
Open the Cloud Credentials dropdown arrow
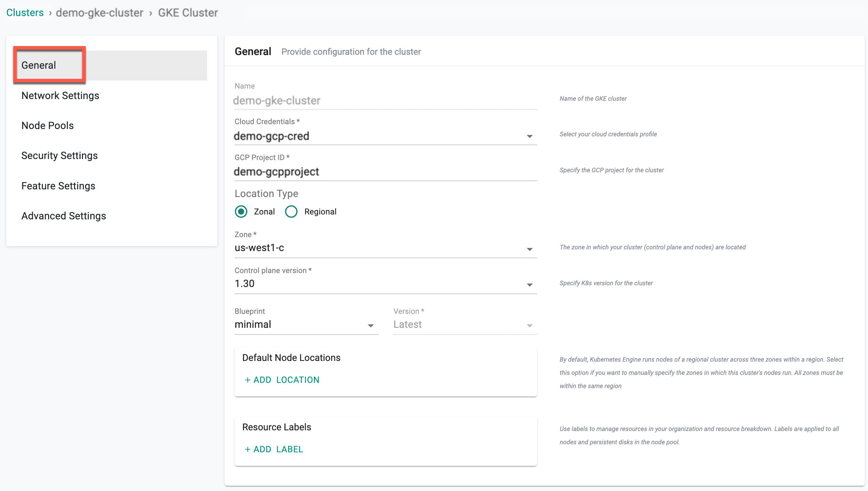529,136
